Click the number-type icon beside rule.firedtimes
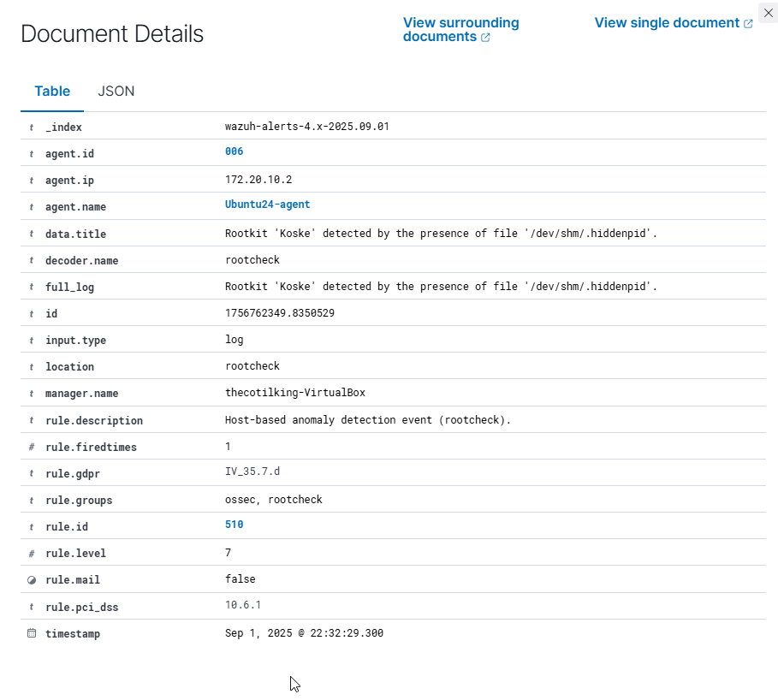Image resolution: width=778 pixels, height=700 pixels. pyautogui.click(x=32, y=447)
